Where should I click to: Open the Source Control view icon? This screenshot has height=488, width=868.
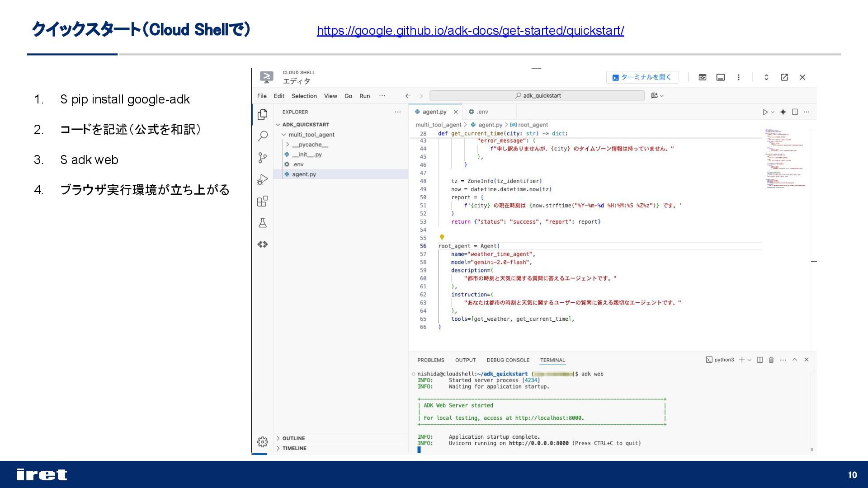(x=263, y=158)
